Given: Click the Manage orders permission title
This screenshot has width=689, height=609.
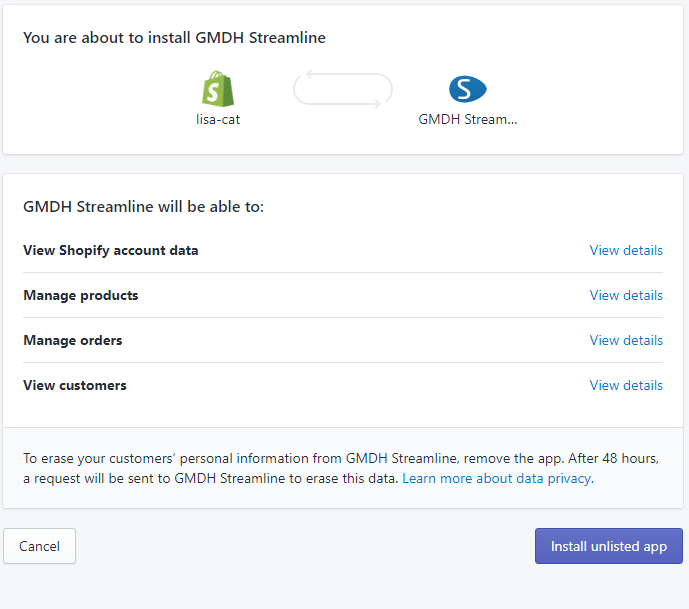Looking at the screenshot, I should tap(73, 340).
